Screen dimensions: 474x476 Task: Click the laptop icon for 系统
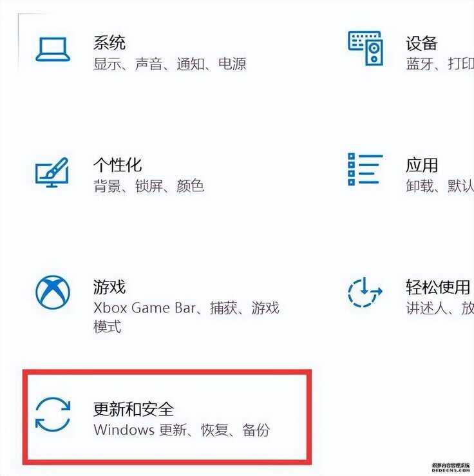coord(53,49)
